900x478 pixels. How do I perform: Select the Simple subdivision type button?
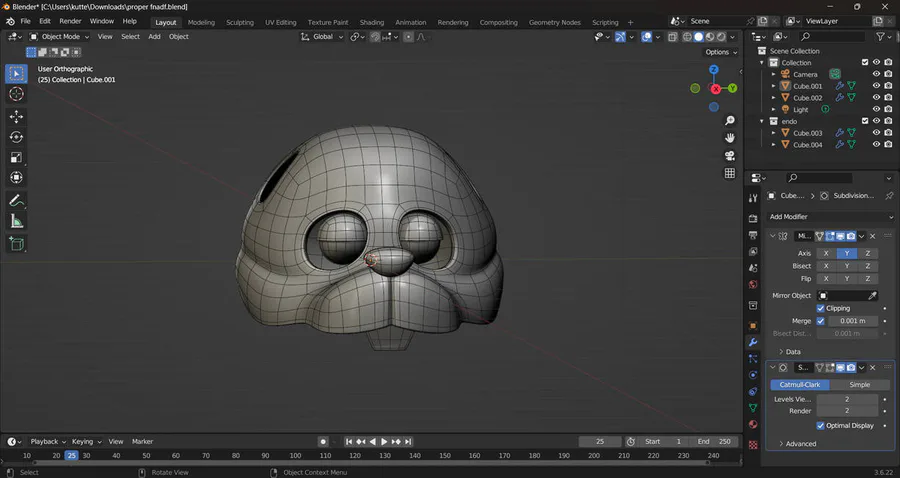(x=859, y=384)
